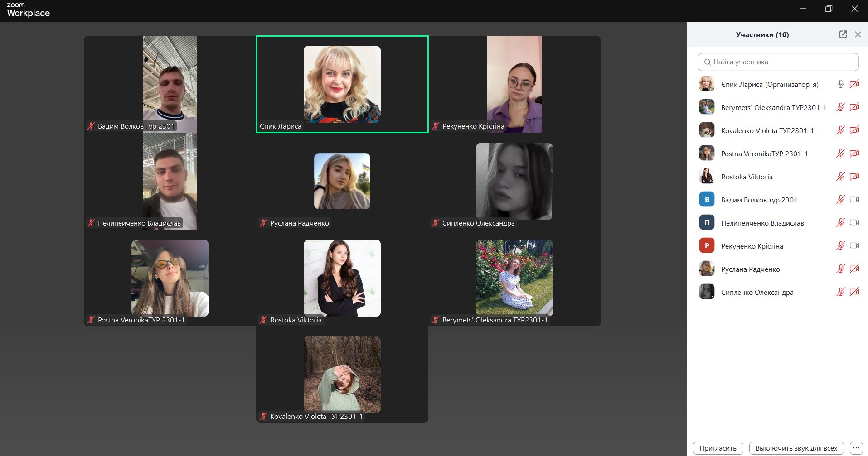Select Berymets' Oleksandra ТУР2301-1 name in list
Image resolution: width=868 pixels, height=456 pixels.
point(774,108)
